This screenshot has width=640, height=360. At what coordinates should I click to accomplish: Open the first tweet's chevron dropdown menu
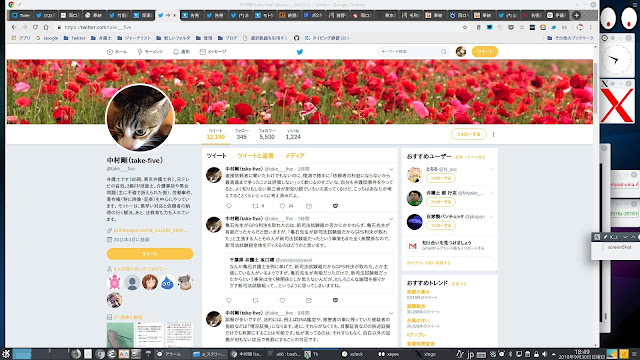(x=391, y=169)
